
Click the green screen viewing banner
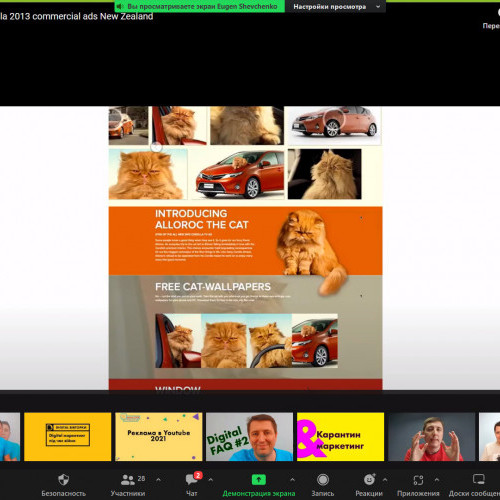click(x=199, y=6)
